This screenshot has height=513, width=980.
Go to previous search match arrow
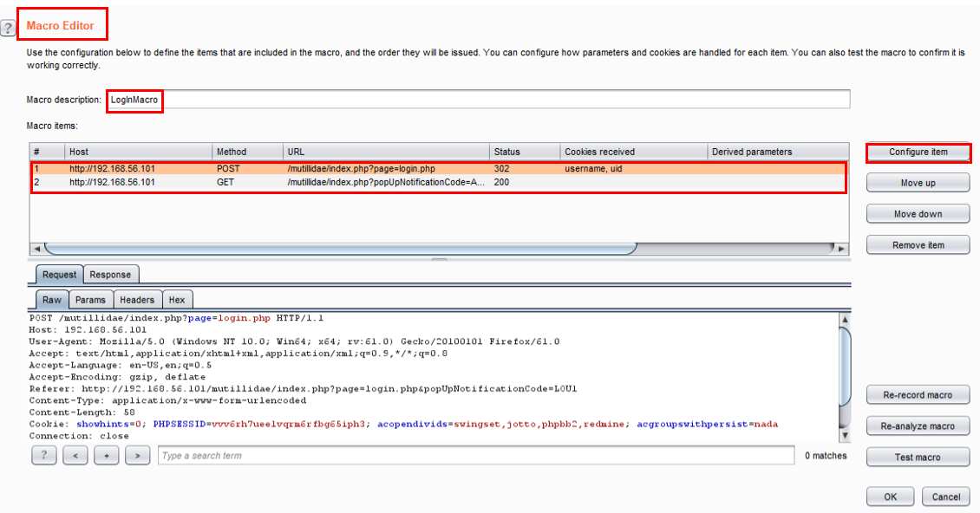point(75,455)
